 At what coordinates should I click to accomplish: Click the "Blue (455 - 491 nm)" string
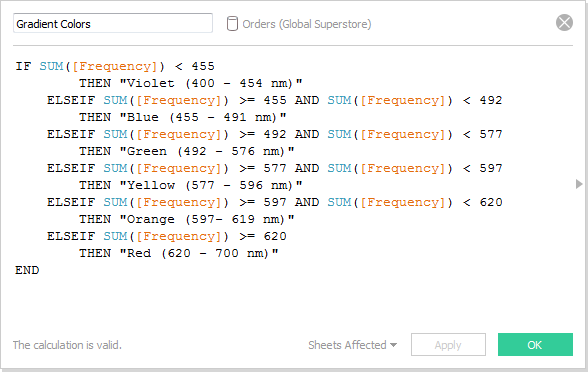click(203, 117)
